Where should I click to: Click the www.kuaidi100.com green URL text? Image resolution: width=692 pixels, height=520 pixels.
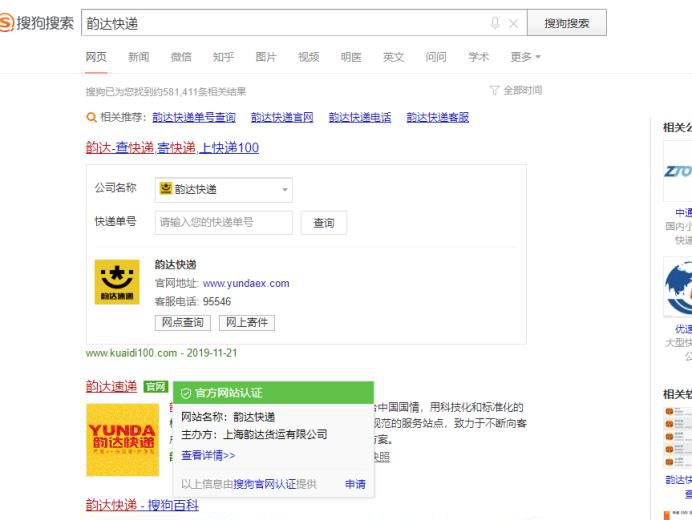tap(131, 353)
